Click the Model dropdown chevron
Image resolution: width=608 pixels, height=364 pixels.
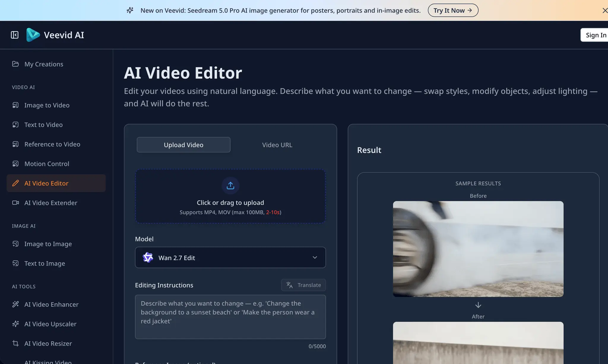pyautogui.click(x=315, y=257)
